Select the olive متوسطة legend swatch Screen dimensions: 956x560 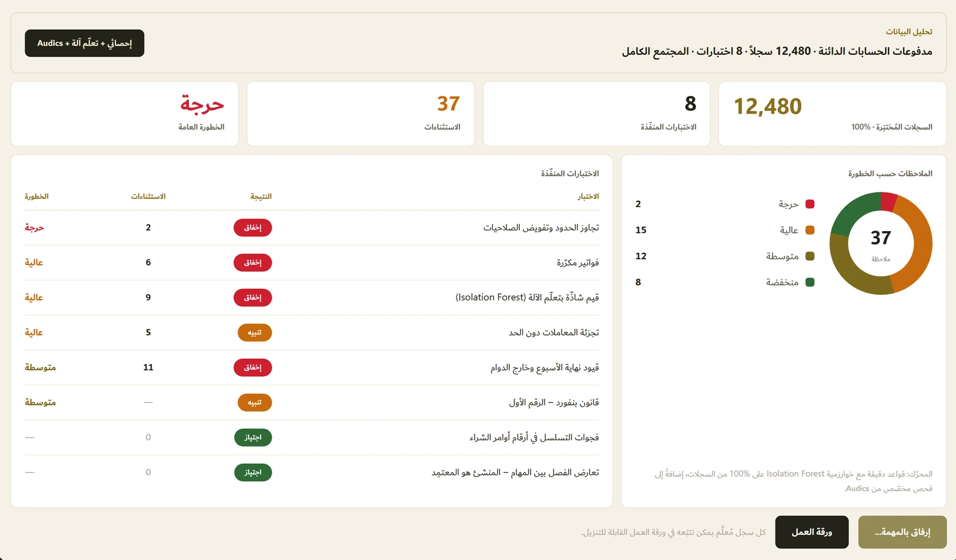[810, 256]
